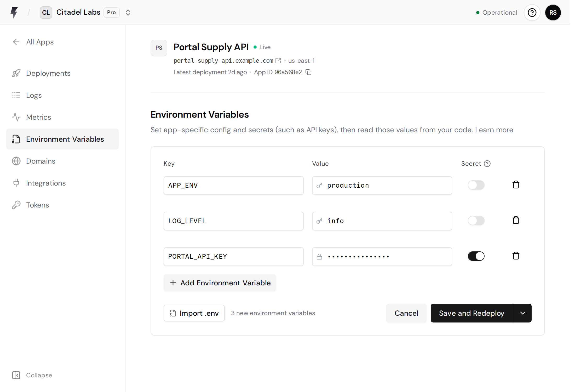Open the Save and Redeploy dropdown arrow
Image resolution: width=575 pixels, height=392 pixels.
(x=522, y=313)
